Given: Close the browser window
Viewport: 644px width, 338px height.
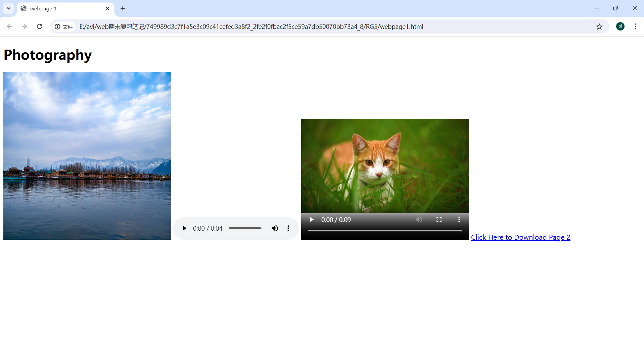Looking at the screenshot, I should 635,8.
